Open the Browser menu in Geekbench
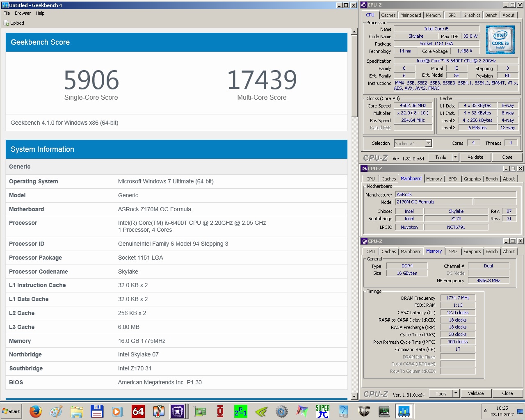 [x=23, y=13]
